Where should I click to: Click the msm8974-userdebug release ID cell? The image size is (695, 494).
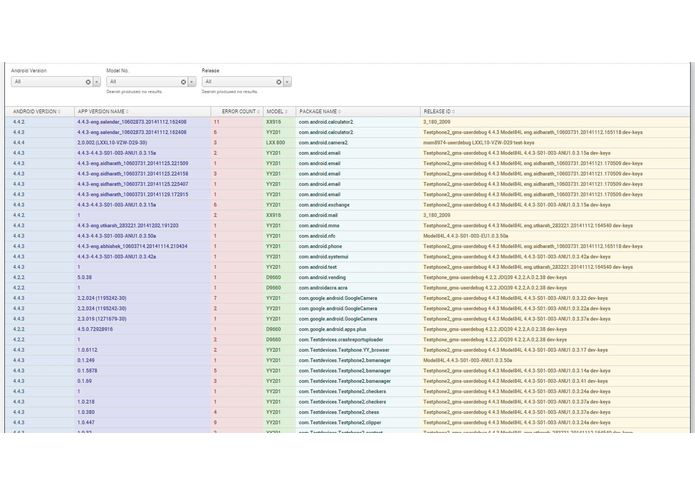tap(554, 143)
